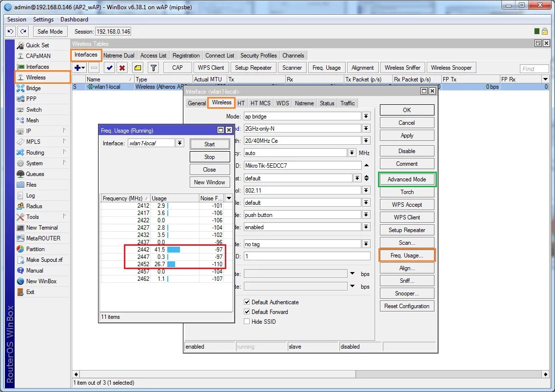
Task: Open Switch in sidebar
Action: (x=34, y=110)
